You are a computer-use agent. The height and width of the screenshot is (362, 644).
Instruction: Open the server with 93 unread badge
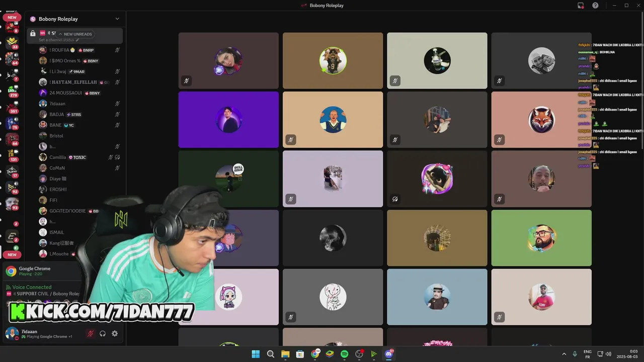[x=12, y=203]
